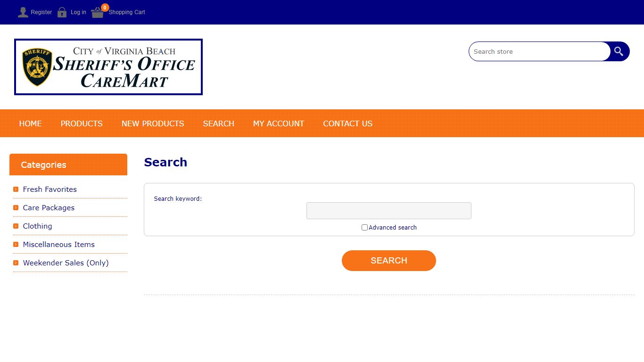Click the Advanced search label text
This screenshot has height=362, width=644.
coord(393,228)
